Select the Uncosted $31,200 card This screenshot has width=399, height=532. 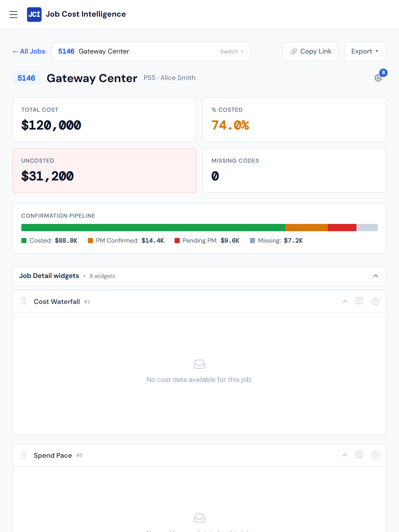(104, 170)
